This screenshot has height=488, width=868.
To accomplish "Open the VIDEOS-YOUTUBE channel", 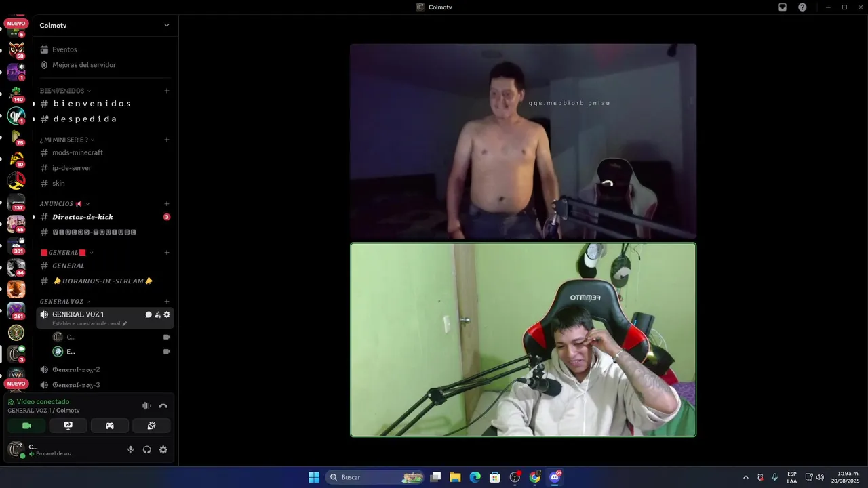I will (x=105, y=232).
